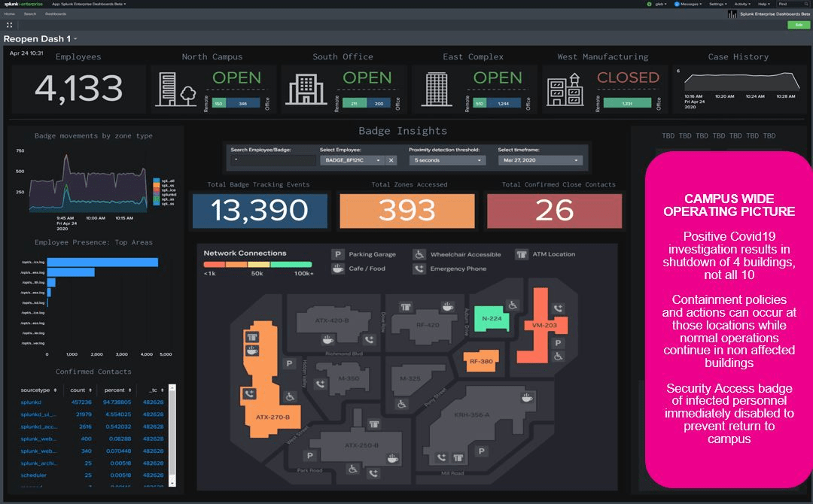Open the Select timeframe dropdown showing Mar 27, 2020

(538, 159)
